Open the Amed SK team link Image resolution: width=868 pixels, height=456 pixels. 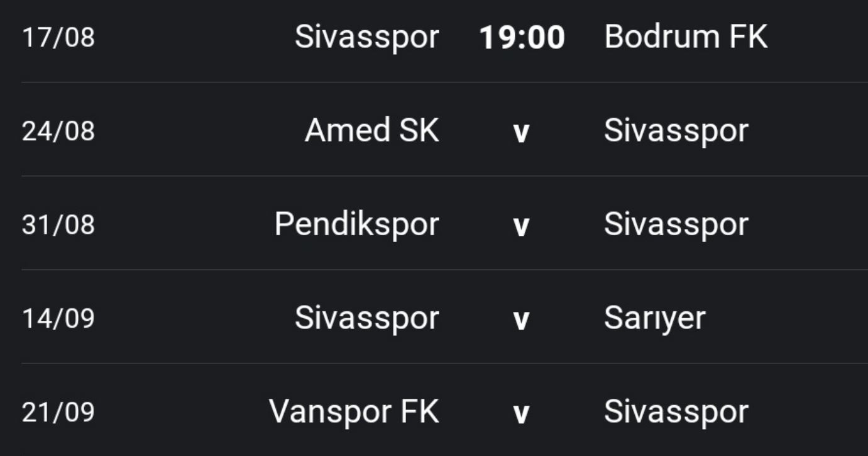pos(372,131)
